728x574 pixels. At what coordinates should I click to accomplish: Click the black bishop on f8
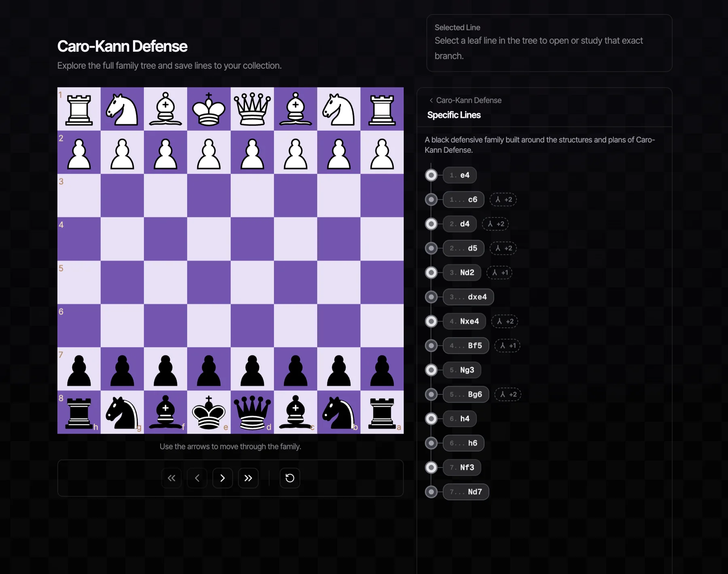[x=165, y=412]
